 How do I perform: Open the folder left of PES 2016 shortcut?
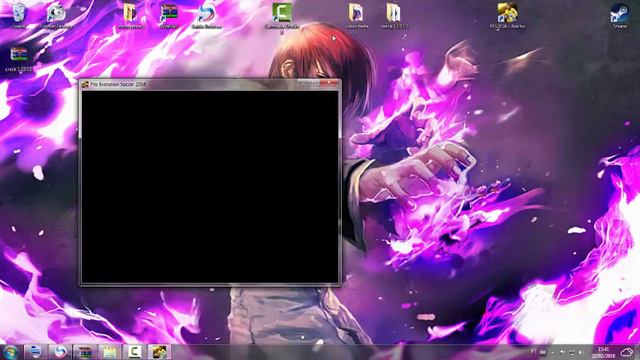click(394, 16)
